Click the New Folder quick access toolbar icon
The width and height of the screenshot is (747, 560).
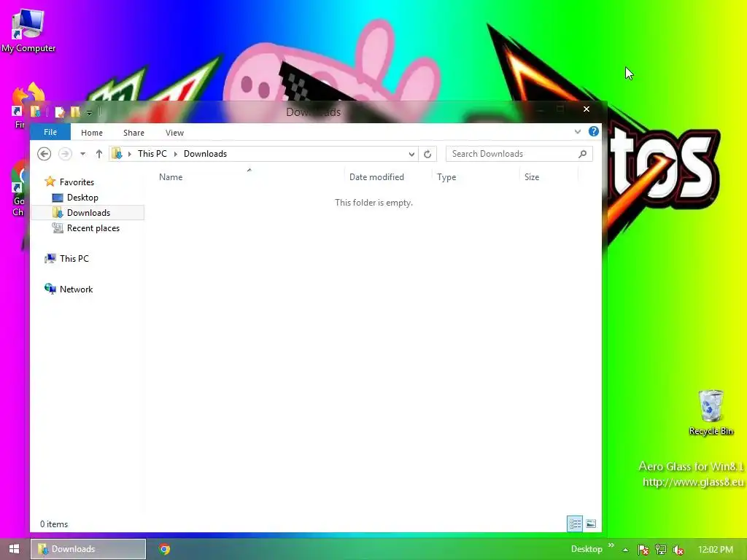[75, 112]
